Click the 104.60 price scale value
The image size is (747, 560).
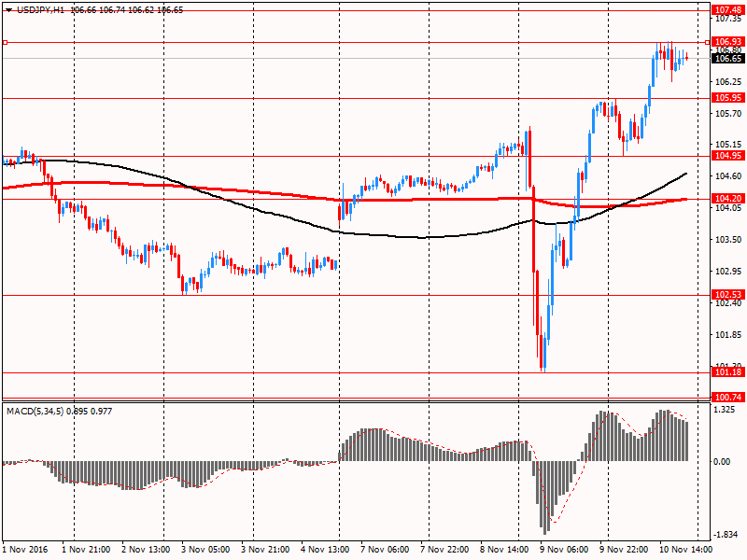[728, 176]
